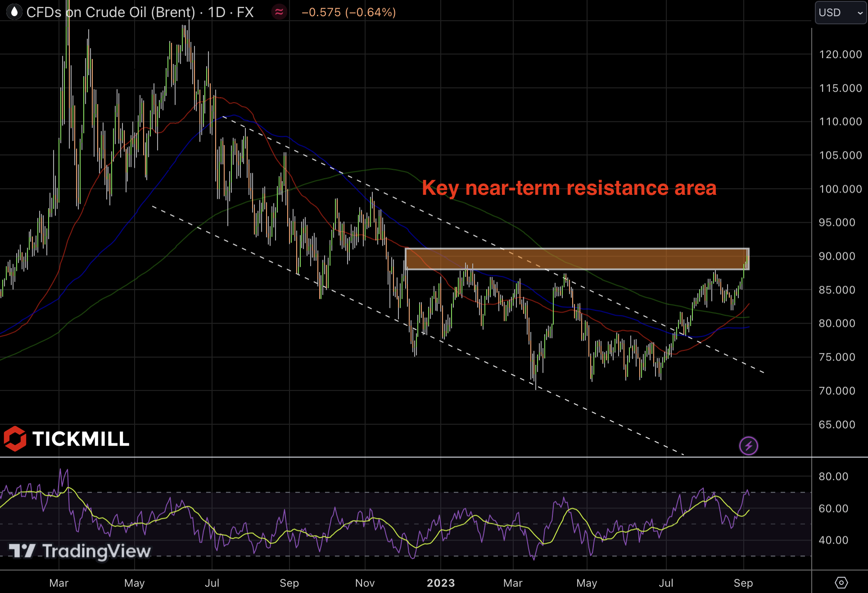Click the -0.575 (-0.64%) price change text
This screenshot has height=593, width=868.
click(x=348, y=12)
